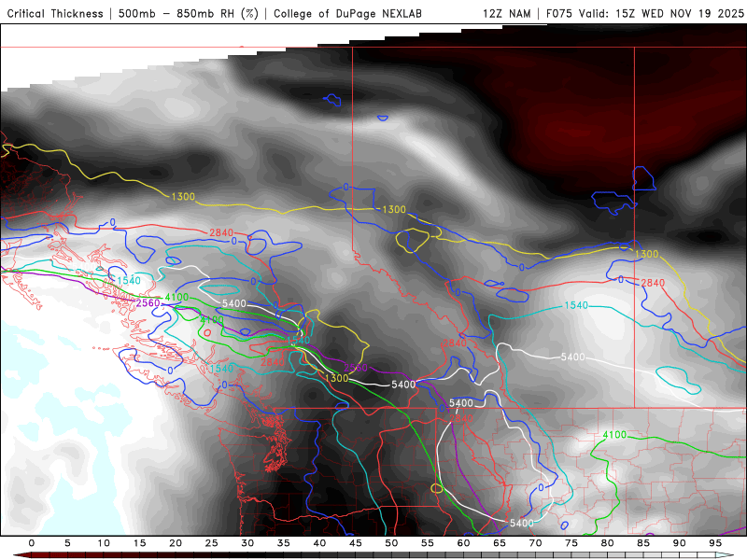Viewport: 747px width, 560px height.
Task: Select colorbar tick label "90"
Action: pyautogui.click(x=679, y=543)
